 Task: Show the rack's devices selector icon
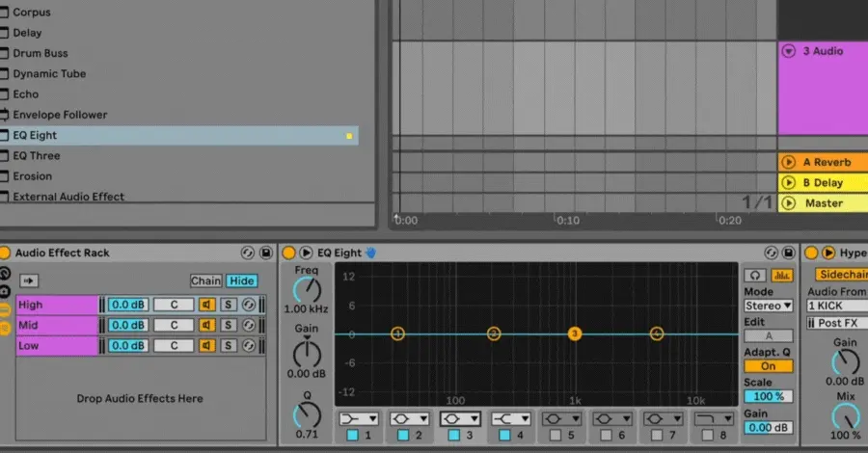tap(5, 329)
